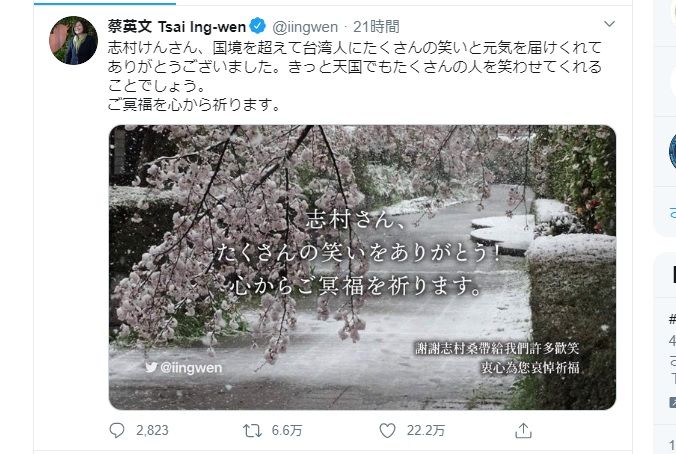Viewport: 676px width, 454px height.
Task: Click the 6.6万 retweet count
Action: pyautogui.click(x=287, y=430)
